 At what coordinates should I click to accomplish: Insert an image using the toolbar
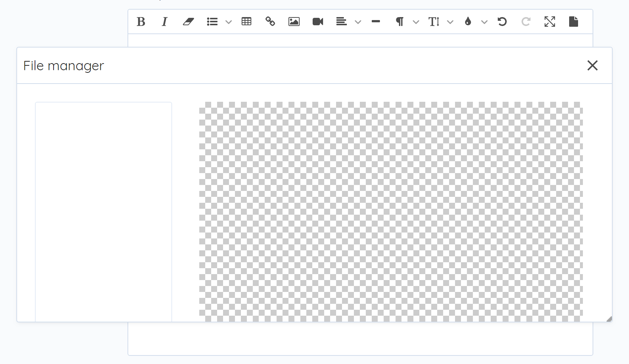[294, 22]
